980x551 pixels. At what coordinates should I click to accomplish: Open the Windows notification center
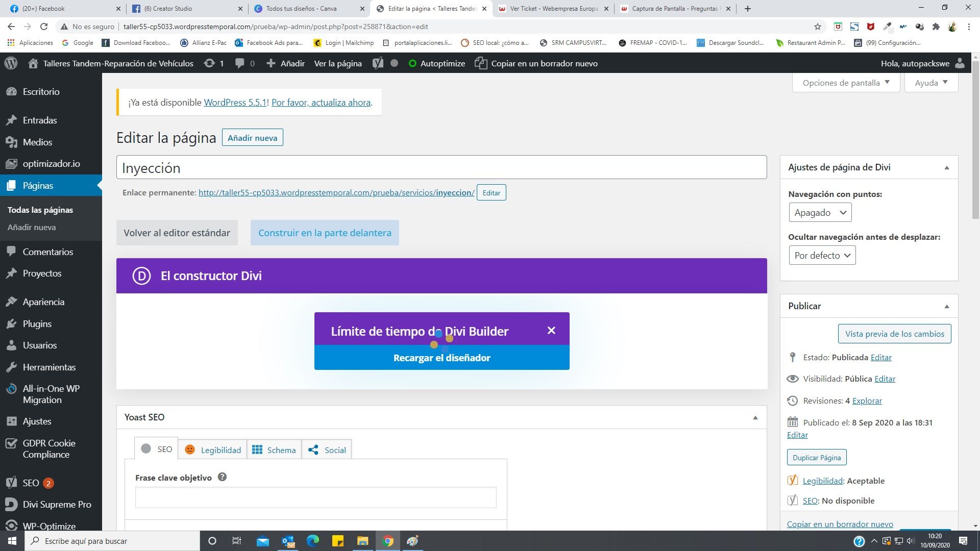tap(963, 541)
